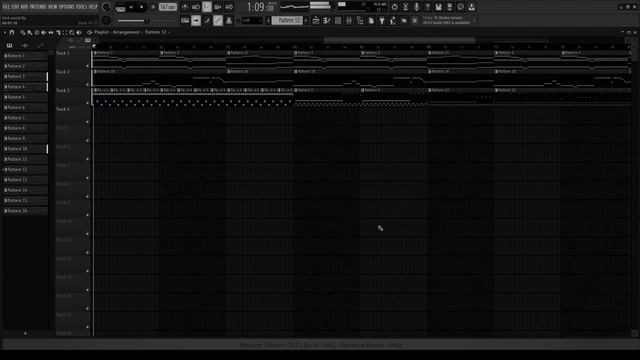The image size is (640, 360).
Task: Mute Track 1 via its dot switch
Action: 87,66
